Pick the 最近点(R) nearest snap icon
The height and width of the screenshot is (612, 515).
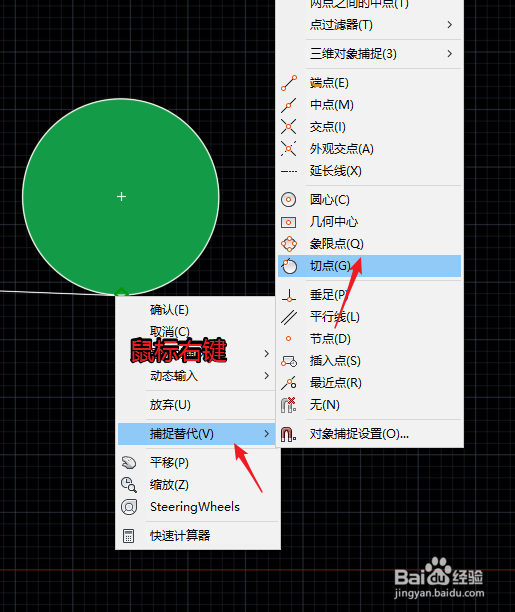(x=289, y=383)
